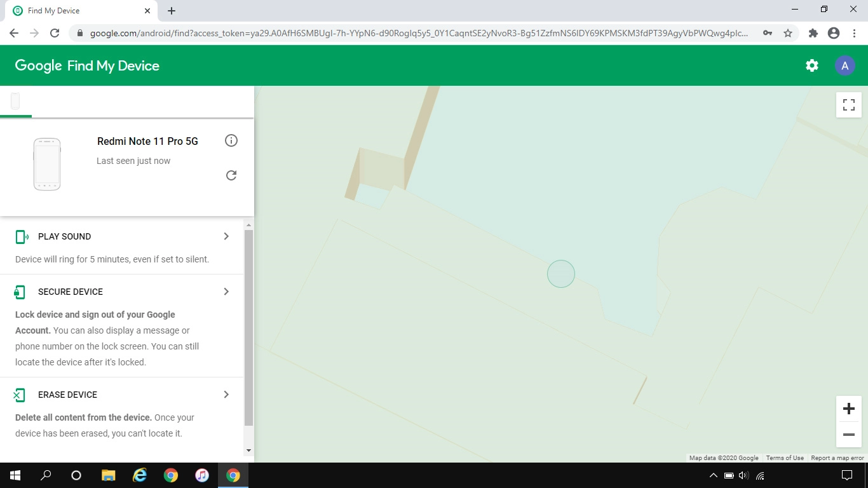Expand the Secure Device chevron
This screenshot has height=488, width=868.
tap(226, 292)
